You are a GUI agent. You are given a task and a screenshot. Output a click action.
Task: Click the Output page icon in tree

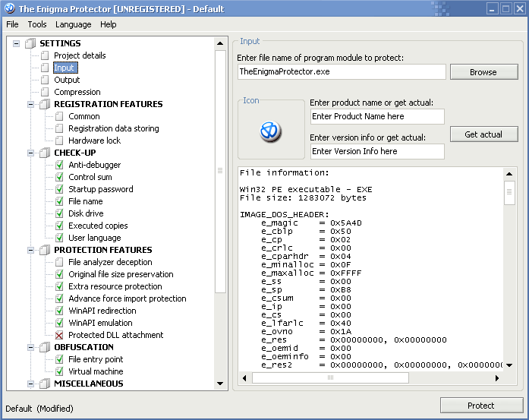(x=45, y=80)
